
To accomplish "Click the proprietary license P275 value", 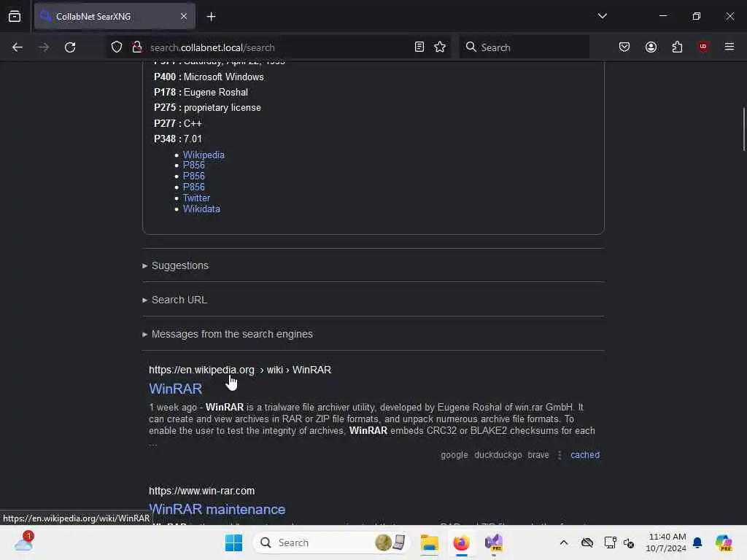I will pos(222,108).
